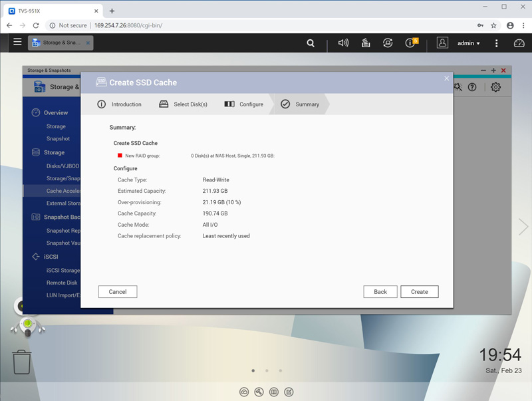532x401 pixels.
Task: Open the dashboard gauge icon
Action: (519, 43)
